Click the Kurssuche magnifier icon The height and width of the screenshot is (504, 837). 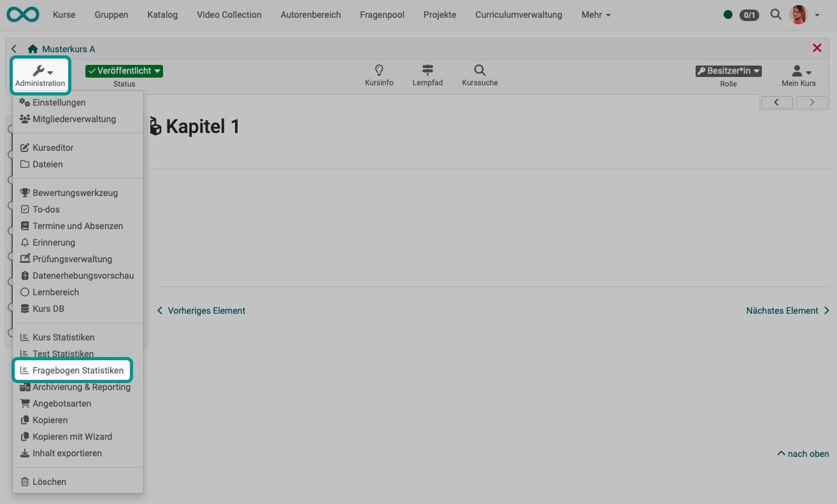pos(480,70)
